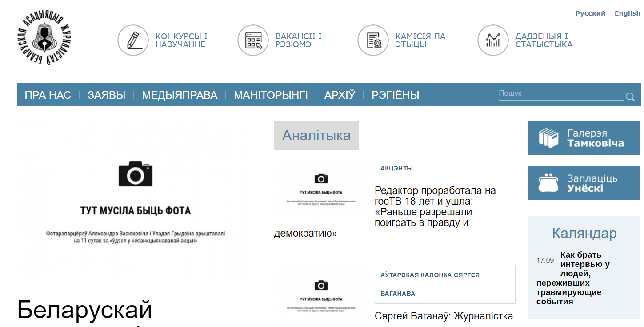The image size is (644, 327).
Task: Click the purse icon on Заплаціць унёскі
Action: pos(548,183)
